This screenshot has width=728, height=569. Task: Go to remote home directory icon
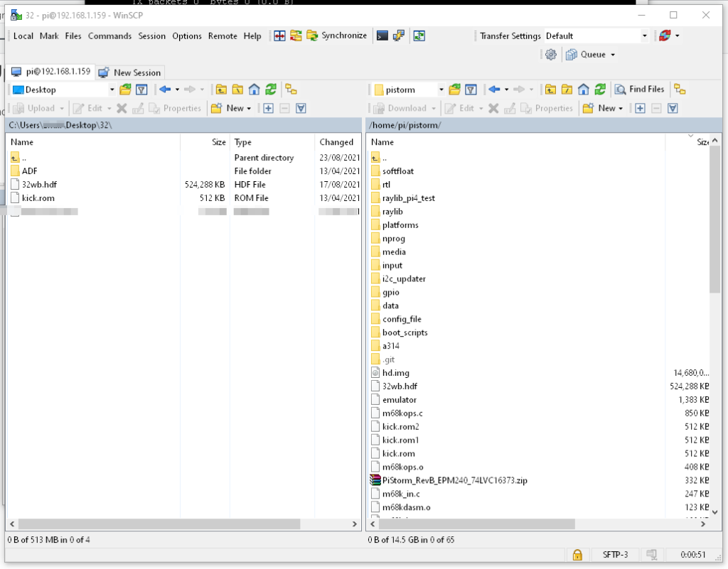click(584, 90)
